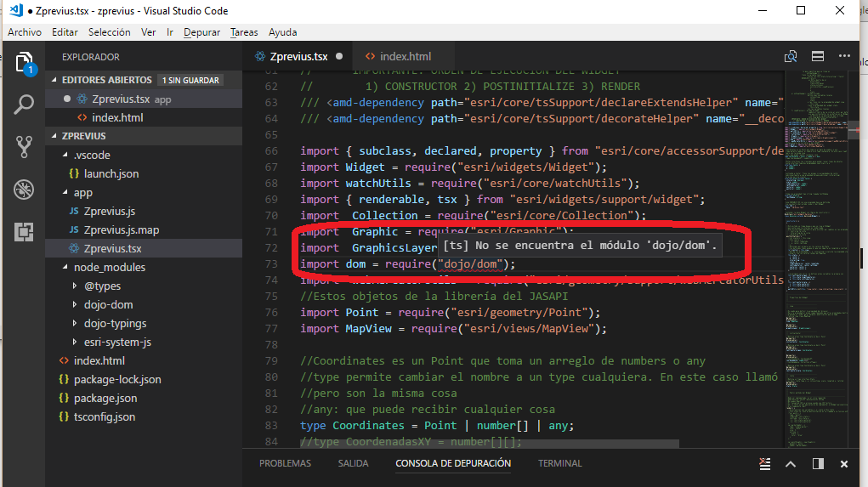Open the Extensions view
The height and width of the screenshot is (487, 868).
point(24,232)
